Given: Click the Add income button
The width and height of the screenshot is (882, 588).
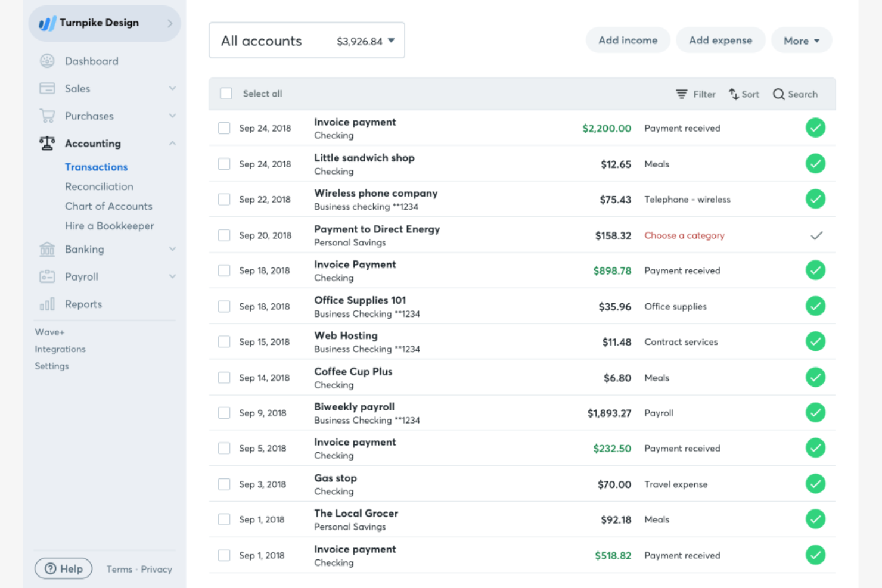Looking at the screenshot, I should point(628,41).
